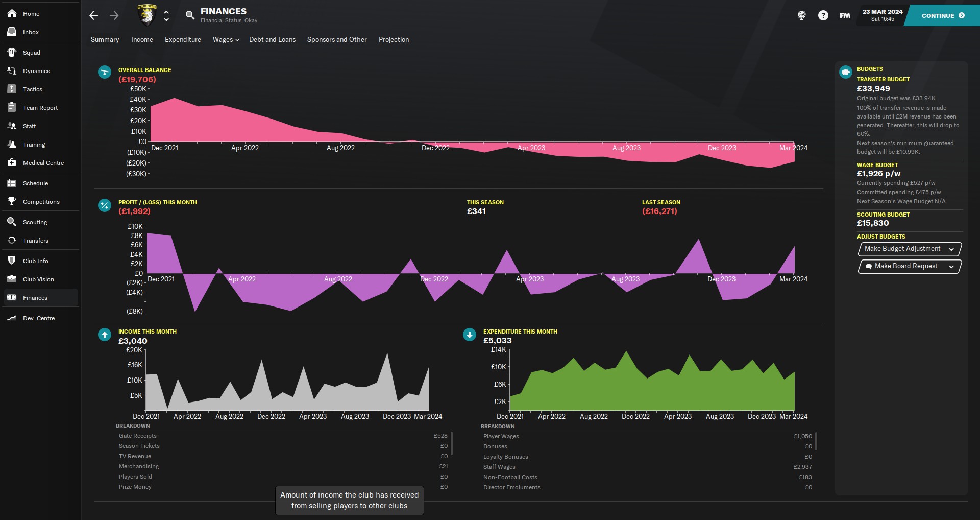
Task: Open Tactics from the sidebar
Action: point(32,89)
